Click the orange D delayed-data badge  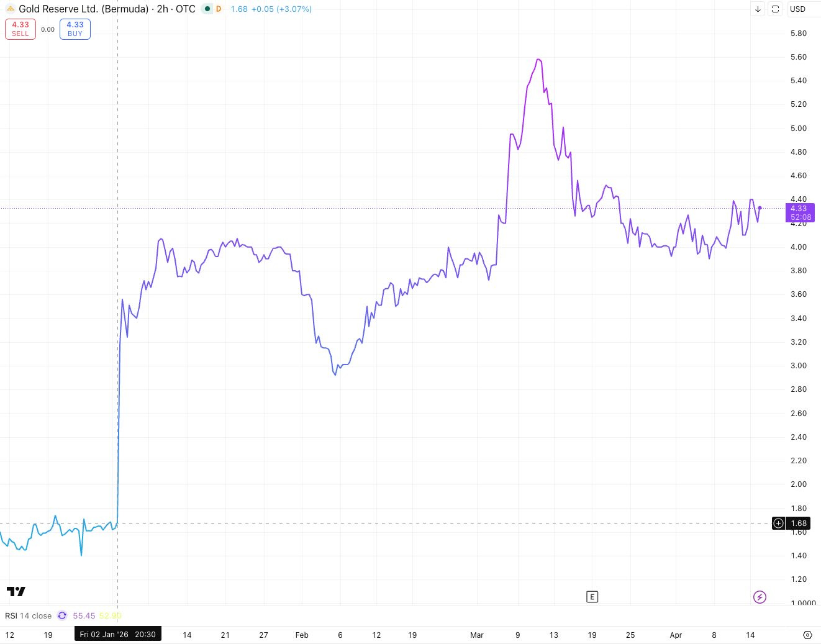219,9
